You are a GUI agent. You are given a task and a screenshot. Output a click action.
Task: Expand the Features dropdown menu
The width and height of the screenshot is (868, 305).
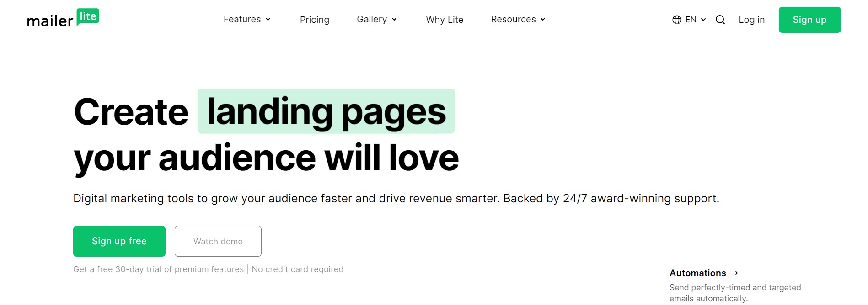point(247,19)
